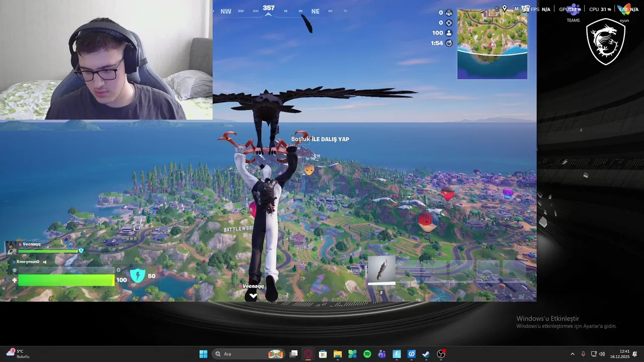Select the pickaxe inventory slot

coord(381,270)
